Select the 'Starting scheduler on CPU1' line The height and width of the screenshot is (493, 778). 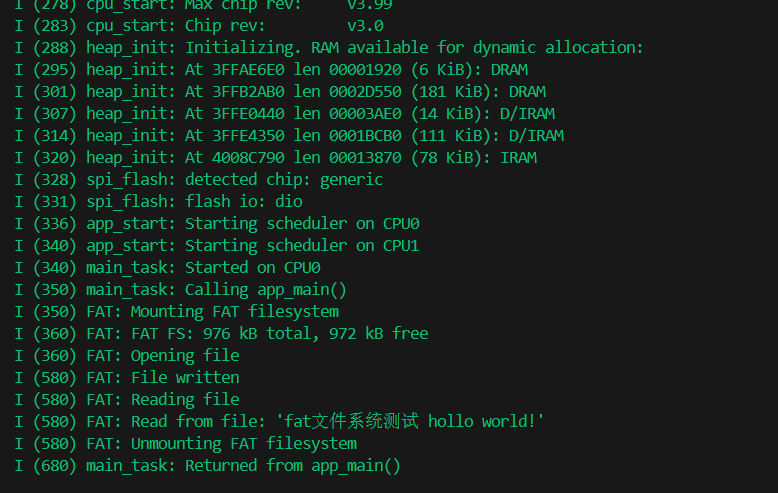point(216,246)
